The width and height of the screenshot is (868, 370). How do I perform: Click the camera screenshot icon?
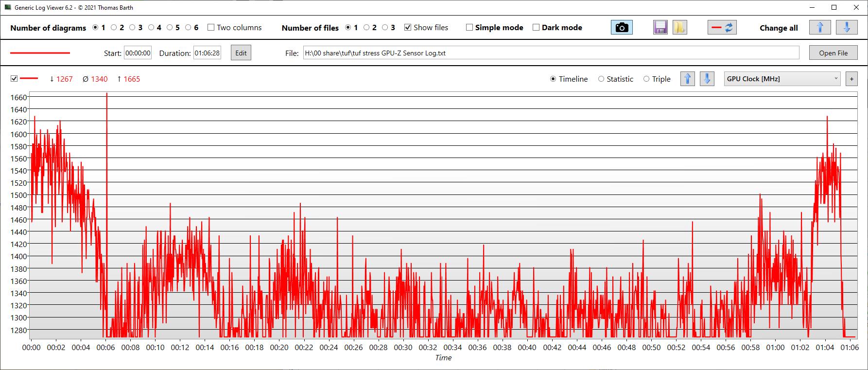point(622,28)
